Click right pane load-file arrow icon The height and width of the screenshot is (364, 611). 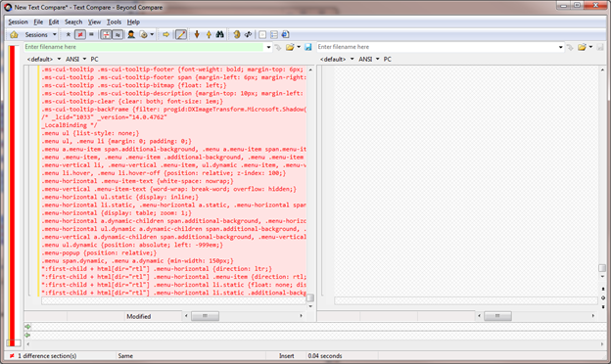pyautogui.click(x=570, y=47)
